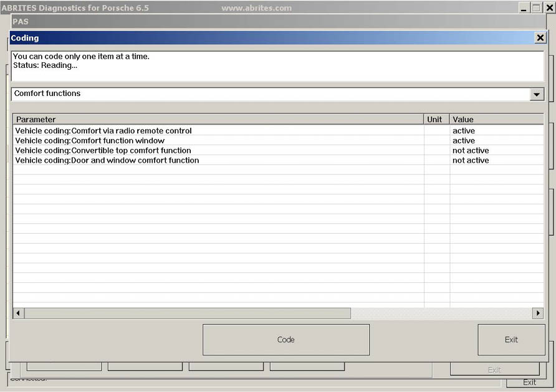Click the Unit column header
This screenshot has width=556, height=392.
pos(436,119)
